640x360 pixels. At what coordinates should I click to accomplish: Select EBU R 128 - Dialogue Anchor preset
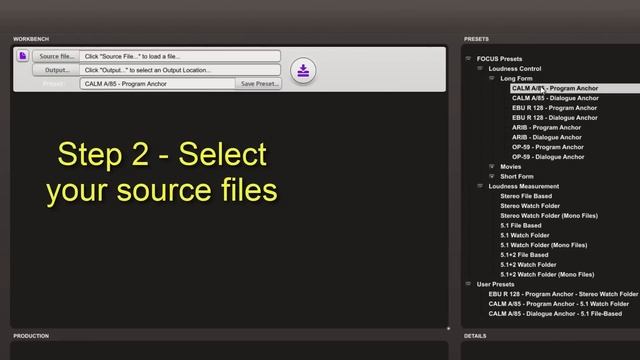click(x=555, y=118)
